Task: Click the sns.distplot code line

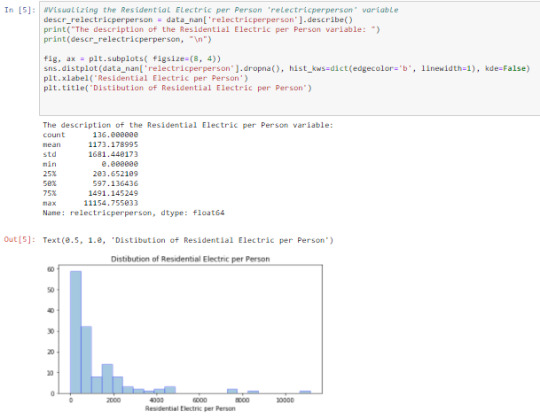Action: [287, 69]
